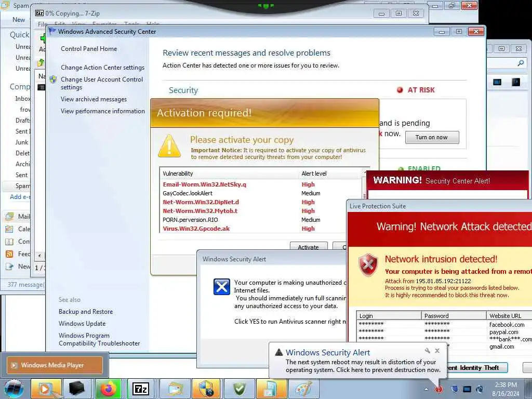Switch to the Newsgroups pane icon
The width and height of the screenshot is (532, 399).
click(x=9, y=267)
